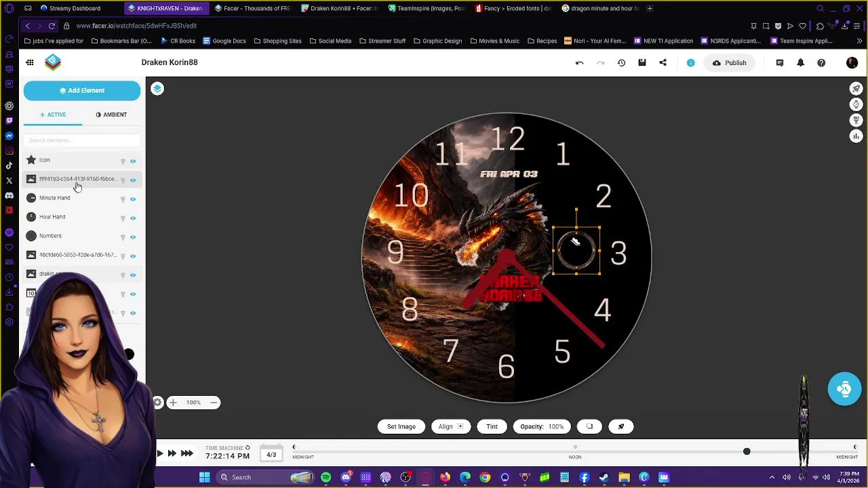Hide the Numbers layer
The width and height of the screenshot is (868, 488).
133,237
